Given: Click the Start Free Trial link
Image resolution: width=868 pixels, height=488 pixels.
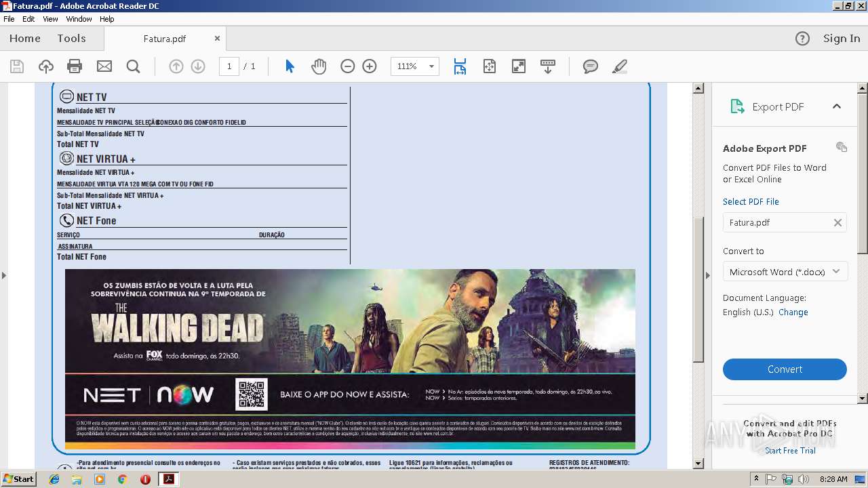Looking at the screenshot, I should [x=790, y=451].
